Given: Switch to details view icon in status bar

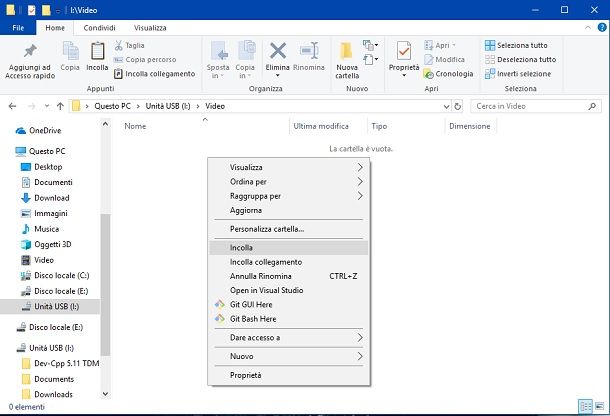Looking at the screenshot, I should (585, 406).
